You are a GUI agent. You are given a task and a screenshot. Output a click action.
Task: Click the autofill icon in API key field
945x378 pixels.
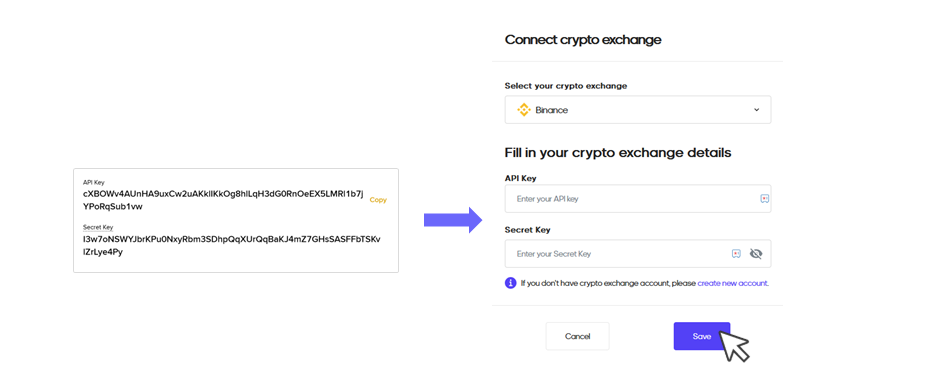(x=765, y=198)
